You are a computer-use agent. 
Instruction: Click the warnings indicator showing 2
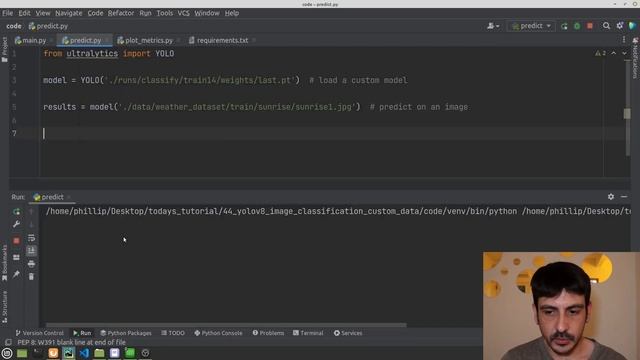pyautogui.click(x=600, y=53)
